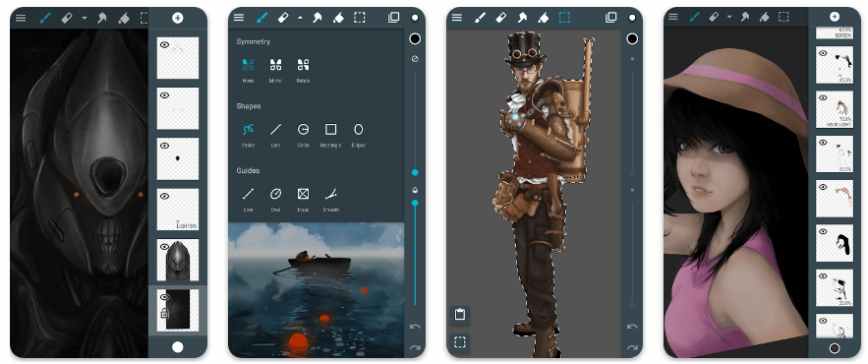Choose Mirror symmetry option
The width and height of the screenshot is (868, 364).
[275, 71]
